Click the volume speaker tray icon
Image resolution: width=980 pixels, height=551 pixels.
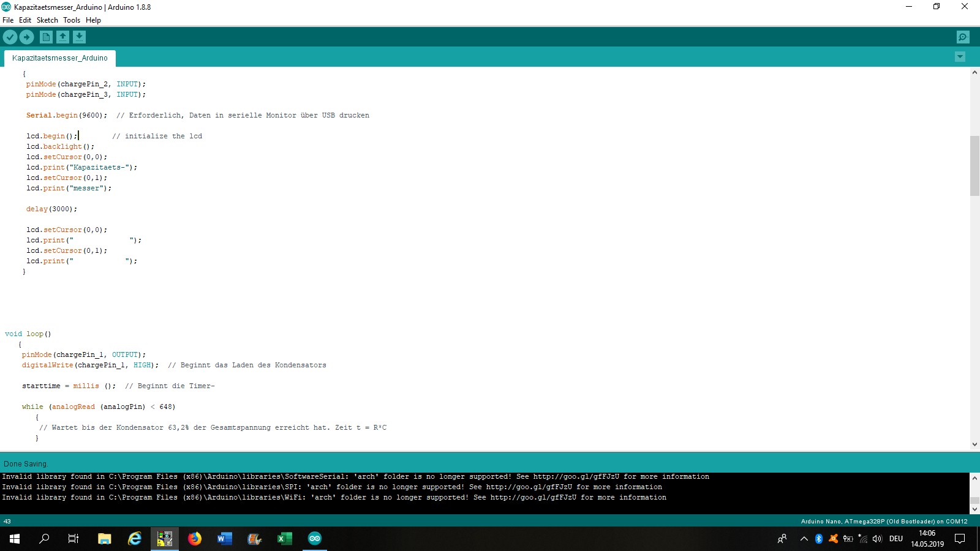tap(878, 539)
